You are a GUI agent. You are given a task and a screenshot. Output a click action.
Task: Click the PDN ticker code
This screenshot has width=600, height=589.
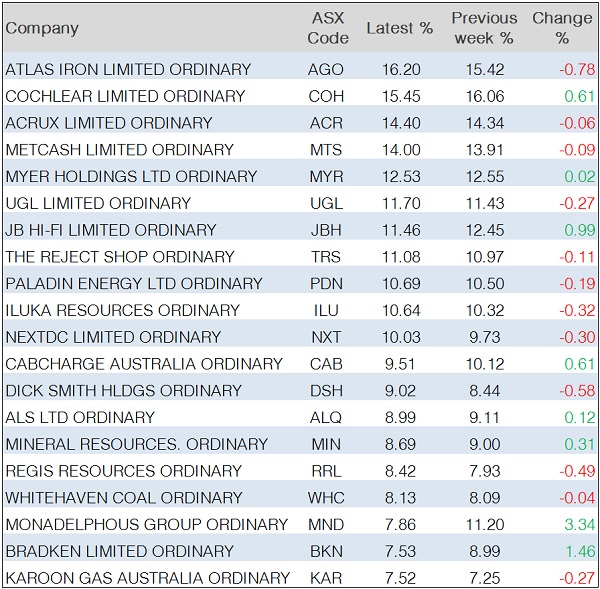click(x=327, y=284)
